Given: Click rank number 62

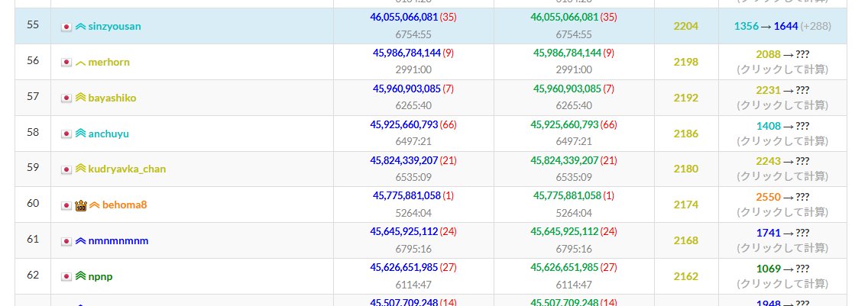Looking at the screenshot, I should point(33,275).
